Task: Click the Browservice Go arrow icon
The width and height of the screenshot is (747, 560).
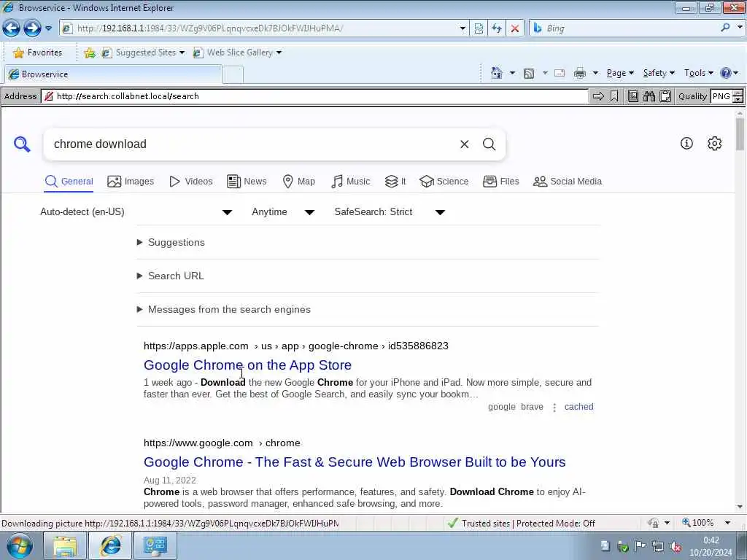Action: tap(598, 96)
